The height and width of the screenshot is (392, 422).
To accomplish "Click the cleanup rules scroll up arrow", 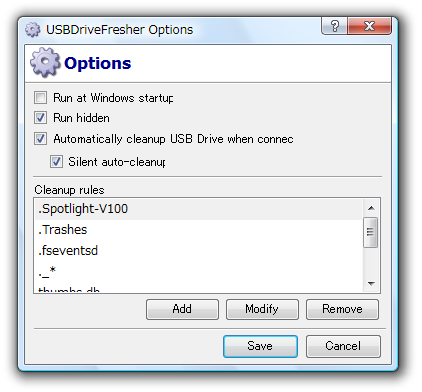I will [371, 208].
